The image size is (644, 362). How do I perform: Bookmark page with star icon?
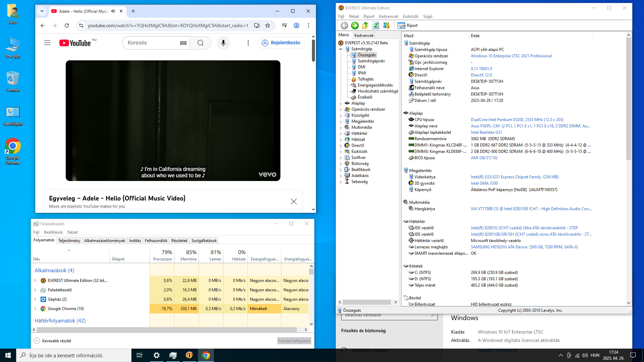268,25
